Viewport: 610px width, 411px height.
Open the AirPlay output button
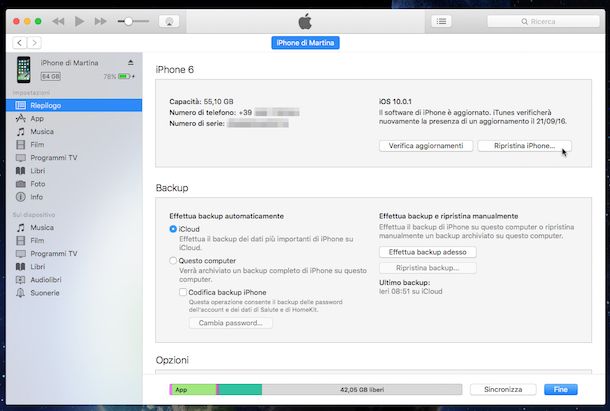(x=169, y=21)
